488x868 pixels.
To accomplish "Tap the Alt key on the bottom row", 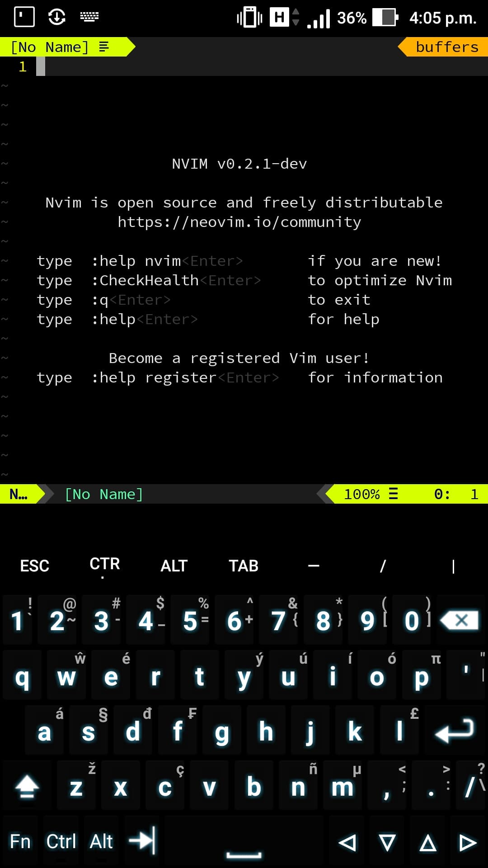I will [x=101, y=842].
